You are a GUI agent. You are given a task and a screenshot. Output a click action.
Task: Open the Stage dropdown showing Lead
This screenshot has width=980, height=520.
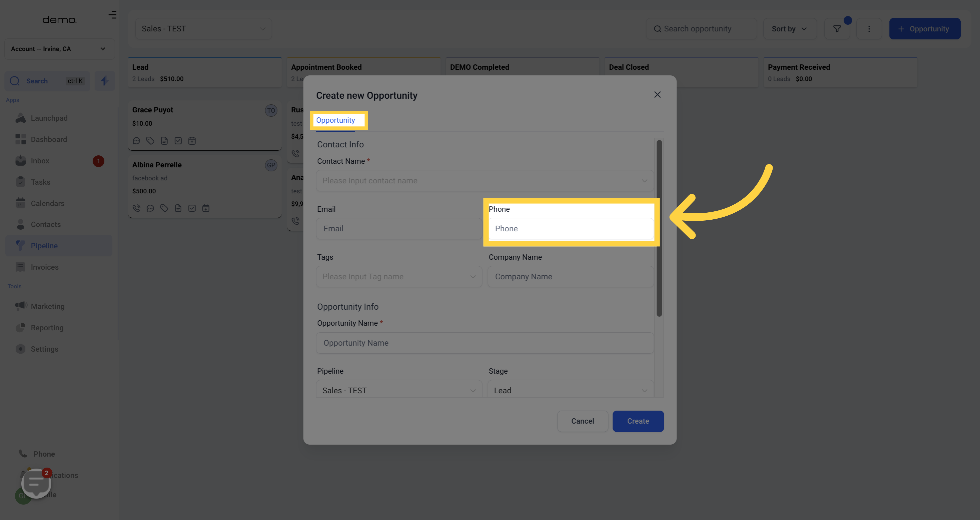click(x=570, y=390)
